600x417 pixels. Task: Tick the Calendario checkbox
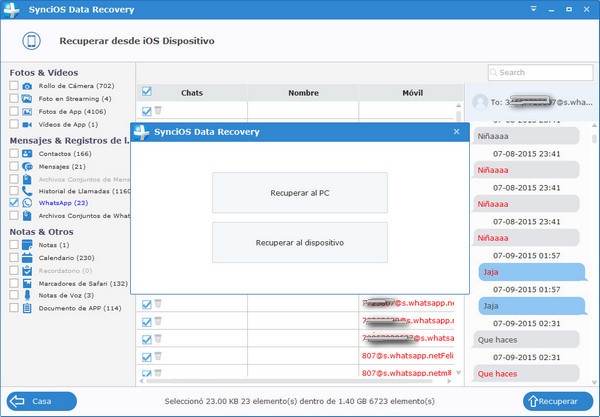coord(14,257)
